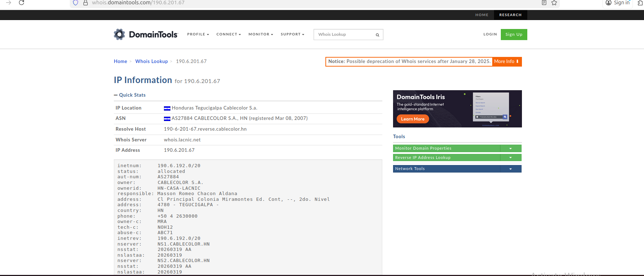Click the tech-c value 'NOH12'

pos(165,227)
